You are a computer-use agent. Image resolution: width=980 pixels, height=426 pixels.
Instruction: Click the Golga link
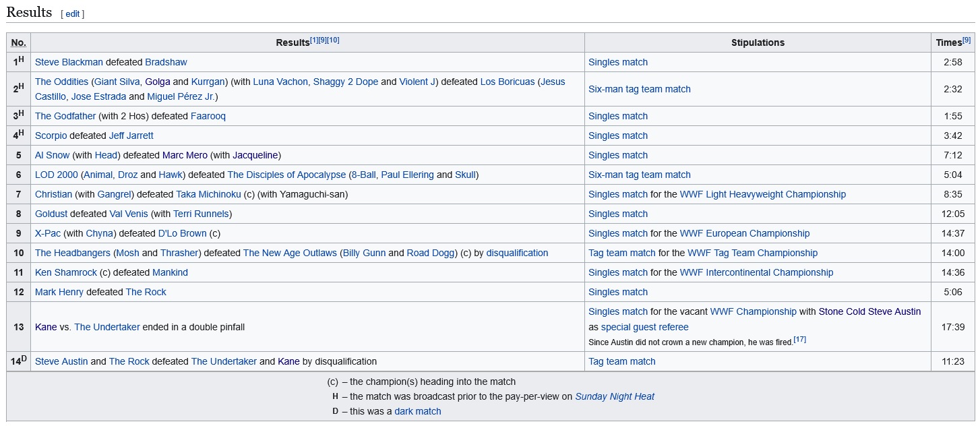157,82
